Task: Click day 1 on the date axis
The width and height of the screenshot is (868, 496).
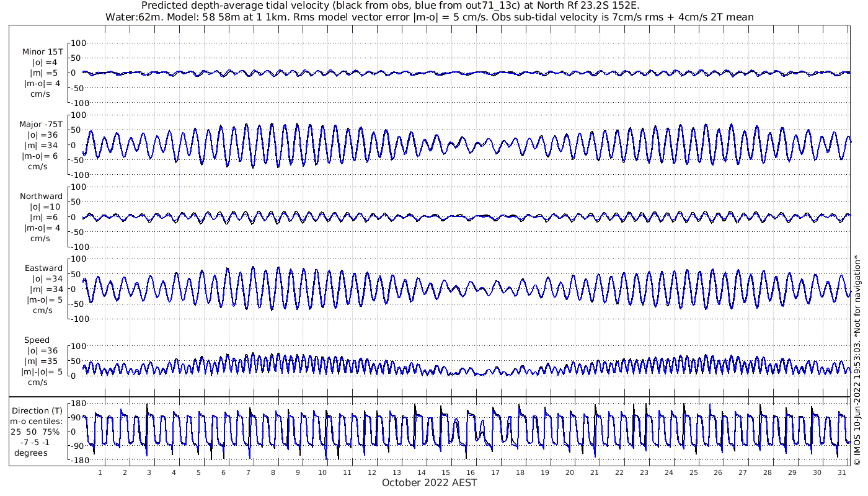Action: [x=100, y=472]
